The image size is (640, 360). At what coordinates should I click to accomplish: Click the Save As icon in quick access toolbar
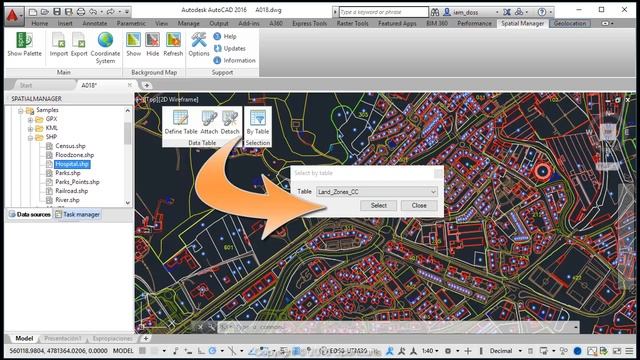[x=69, y=12]
